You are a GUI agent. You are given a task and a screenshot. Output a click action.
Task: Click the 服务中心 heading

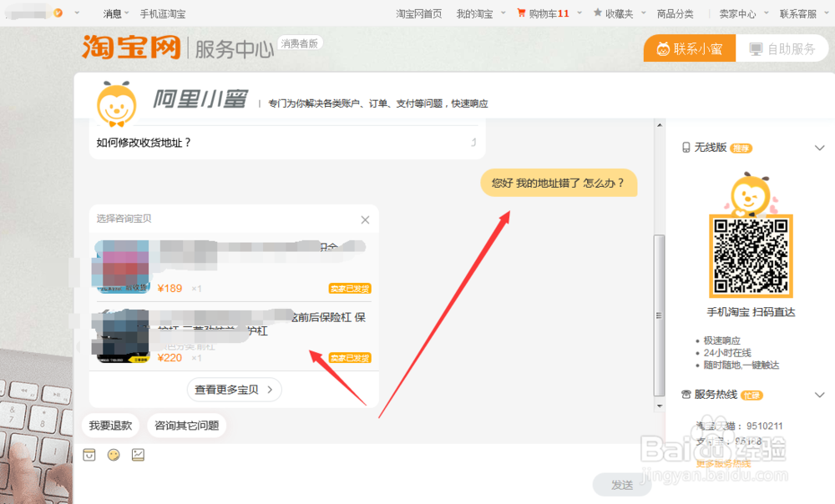click(x=235, y=49)
